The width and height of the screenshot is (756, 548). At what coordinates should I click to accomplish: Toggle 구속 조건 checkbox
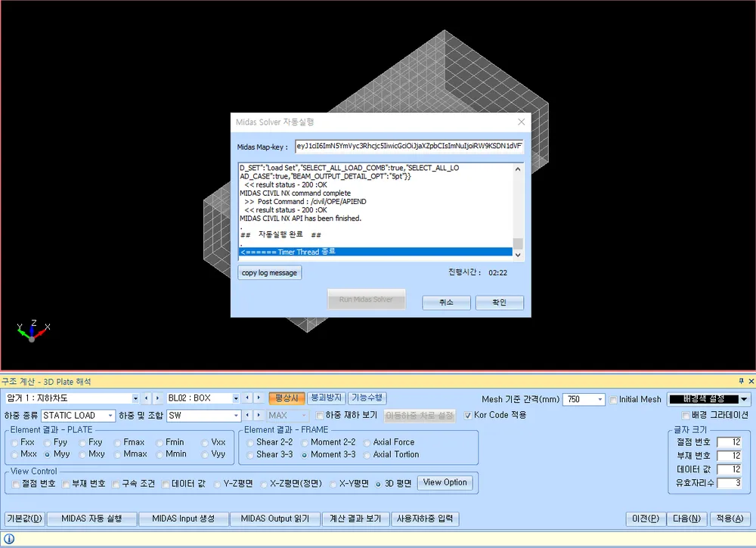click(x=116, y=484)
